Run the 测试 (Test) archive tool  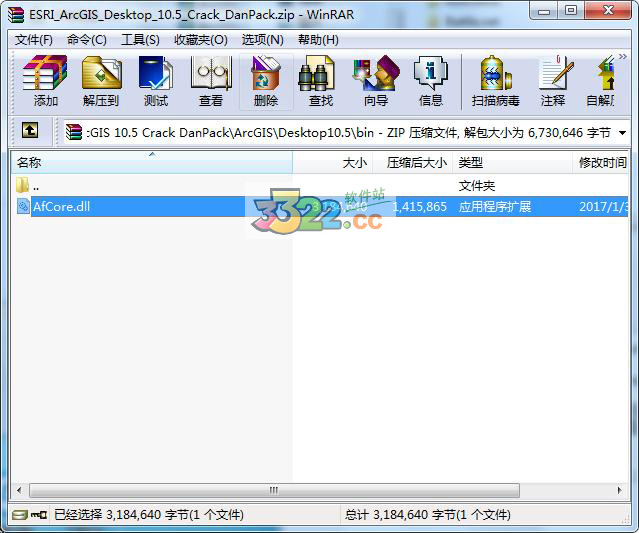156,81
